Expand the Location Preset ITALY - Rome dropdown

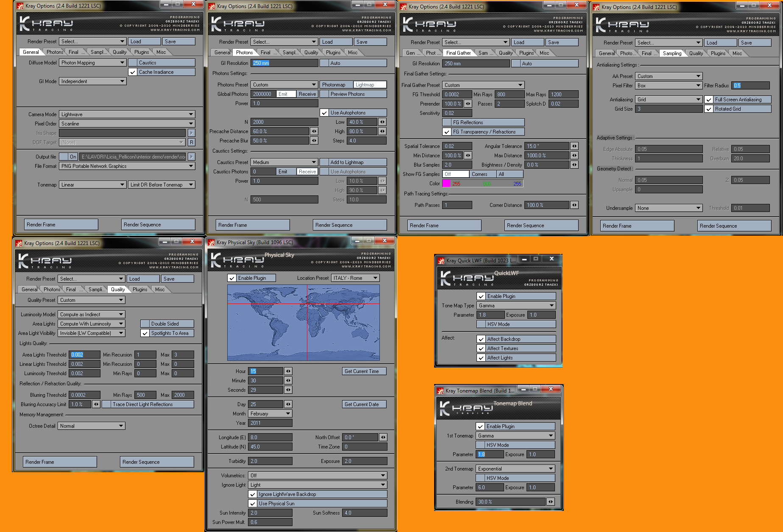[355, 278]
